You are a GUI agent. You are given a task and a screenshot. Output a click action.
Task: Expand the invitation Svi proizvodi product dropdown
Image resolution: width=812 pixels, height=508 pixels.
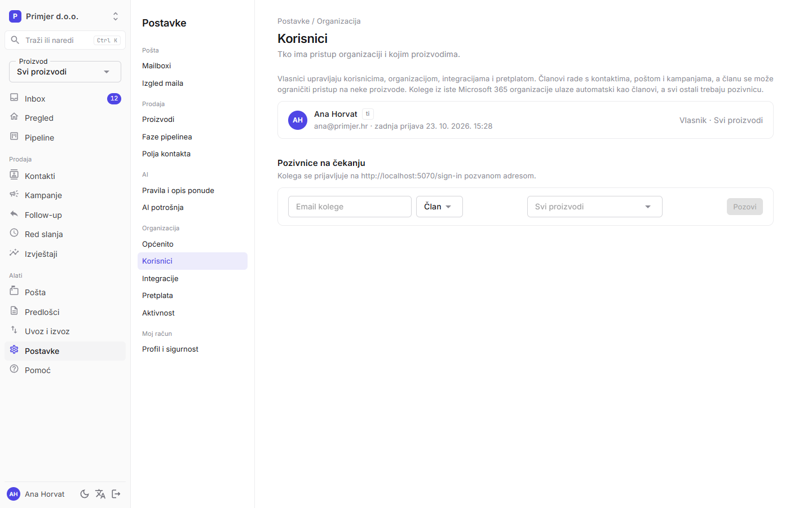(594, 207)
